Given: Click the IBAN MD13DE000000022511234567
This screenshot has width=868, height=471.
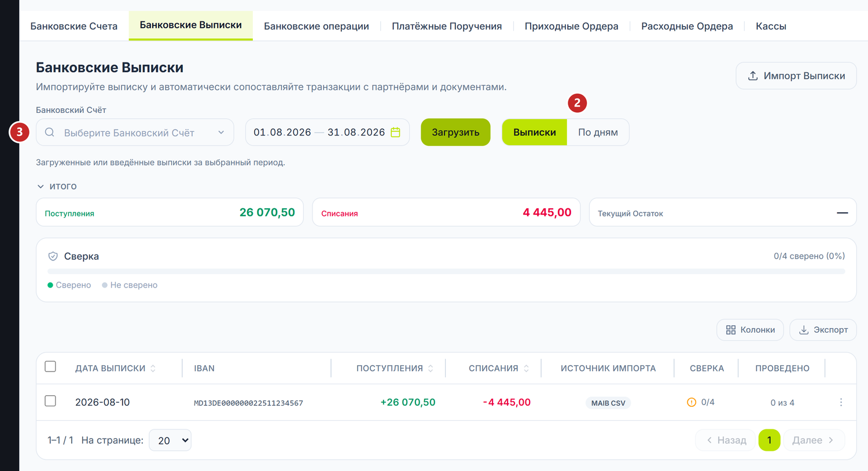Looking at the screenshot, I should click(248, 403).
